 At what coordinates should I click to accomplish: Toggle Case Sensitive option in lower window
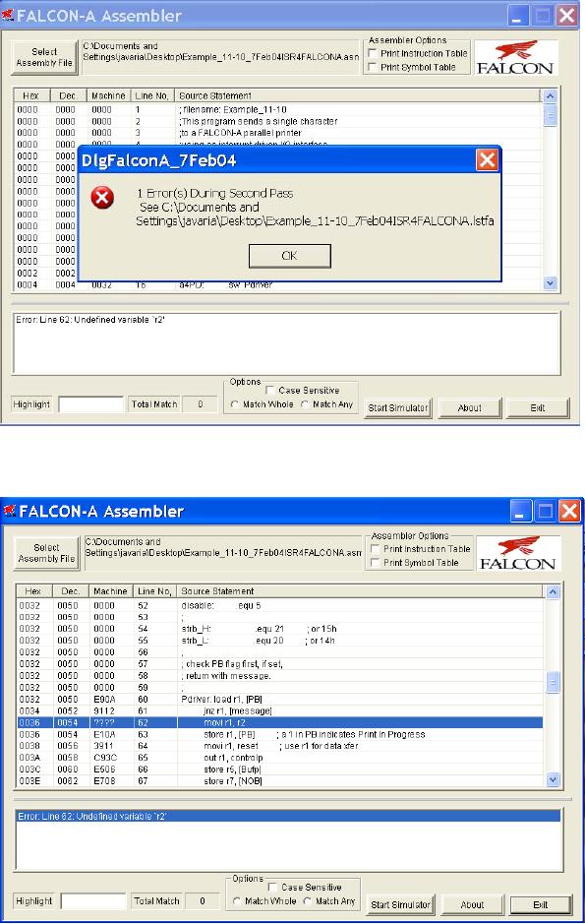tap(272, 887)
